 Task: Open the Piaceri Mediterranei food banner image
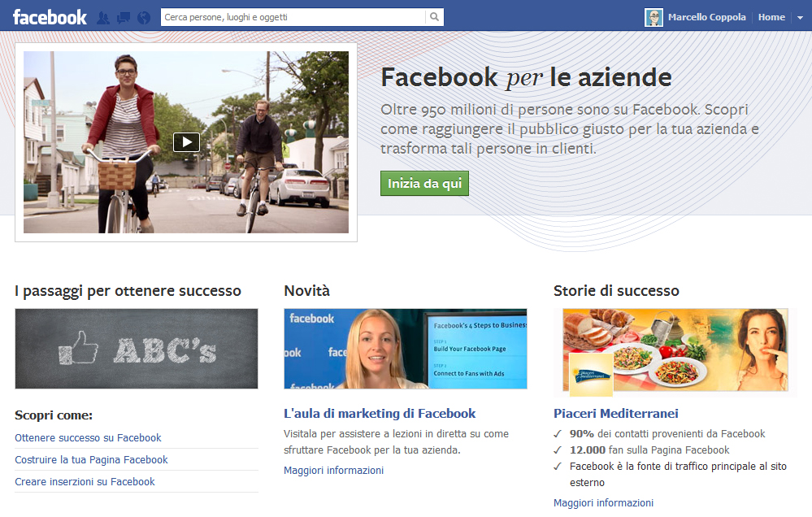[x=675, y=350]
